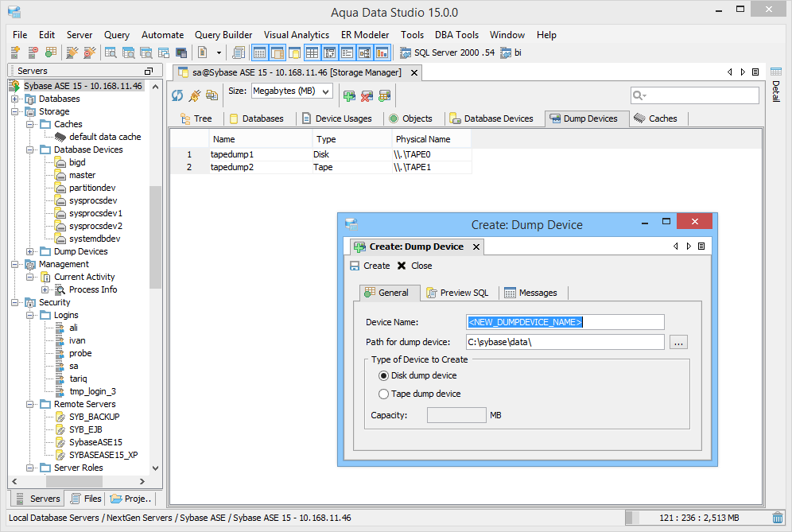792x532 pixels.
Task: Collapse the Database Devices folder
Action: pos(29,149)
